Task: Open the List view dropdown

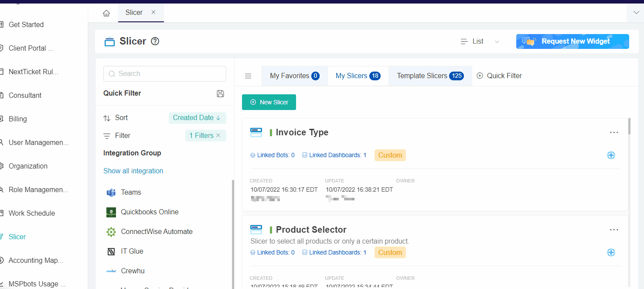Action: click(480, 41)
